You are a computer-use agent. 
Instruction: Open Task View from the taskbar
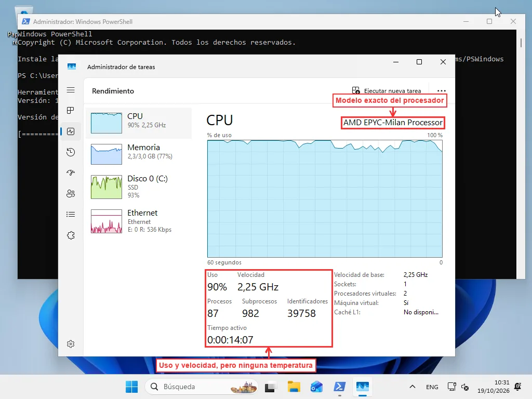click(x=270, y=387)
